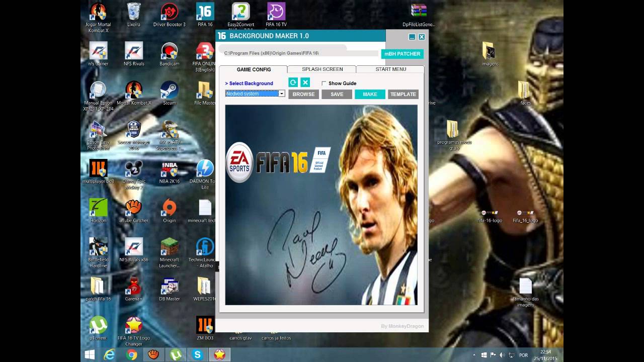The image size is (644, 362).
Task: Select the FIFA 16 TV Logo Changer icon
Action: [134, 331]
